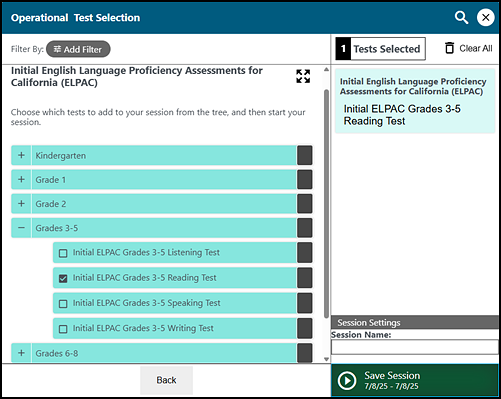Click the Session Settings header bar
This screenshot has width=501, height=399.
415,322
